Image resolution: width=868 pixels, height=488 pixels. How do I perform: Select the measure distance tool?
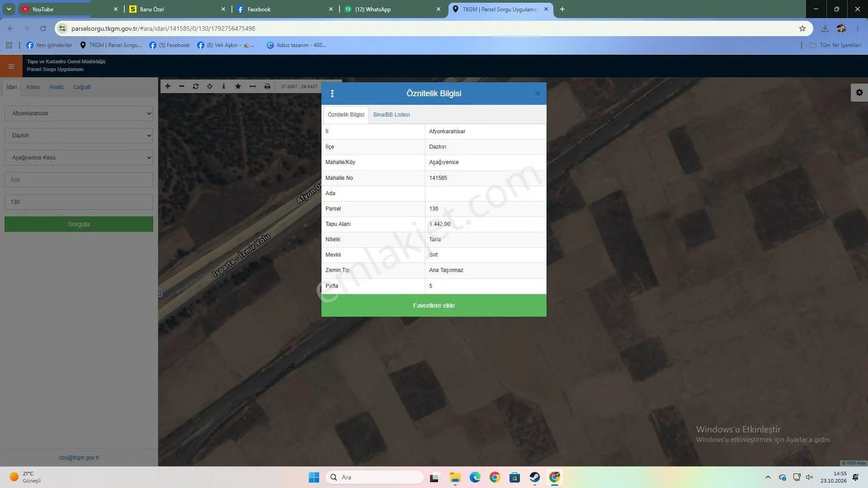[x=253, y=86]
